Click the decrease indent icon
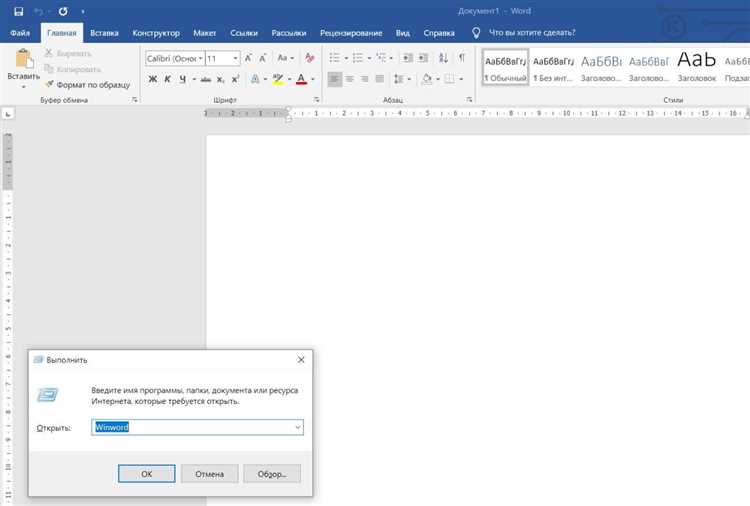 408,58
